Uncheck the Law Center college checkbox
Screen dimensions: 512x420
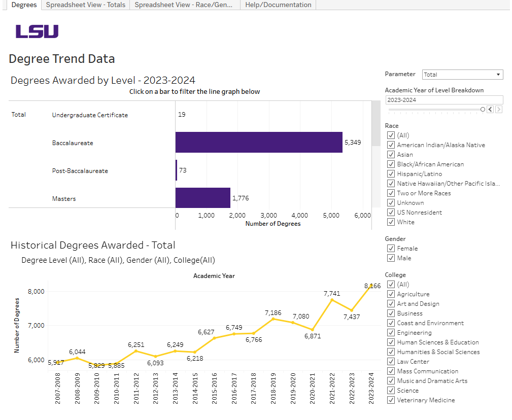point(391,361)
